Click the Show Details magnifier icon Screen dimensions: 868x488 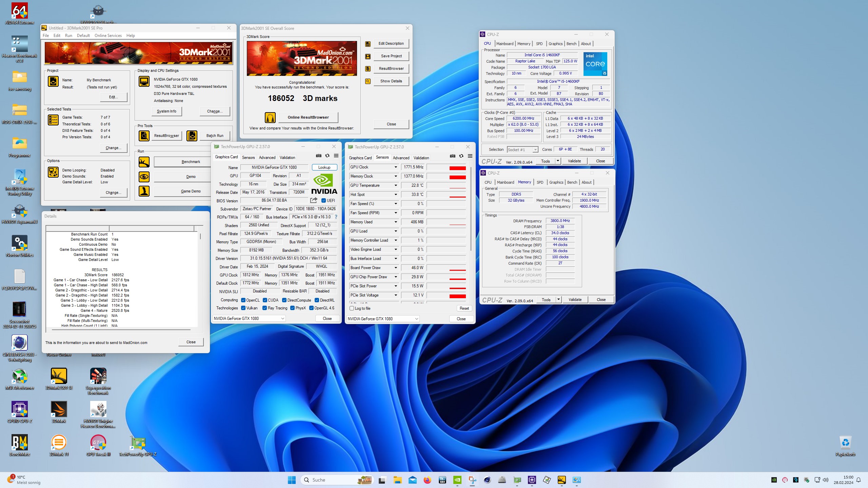[x=368, y=81]
